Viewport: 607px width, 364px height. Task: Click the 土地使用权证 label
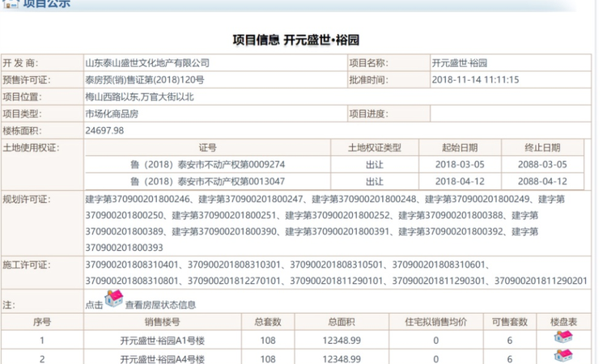tap(31, 148)
